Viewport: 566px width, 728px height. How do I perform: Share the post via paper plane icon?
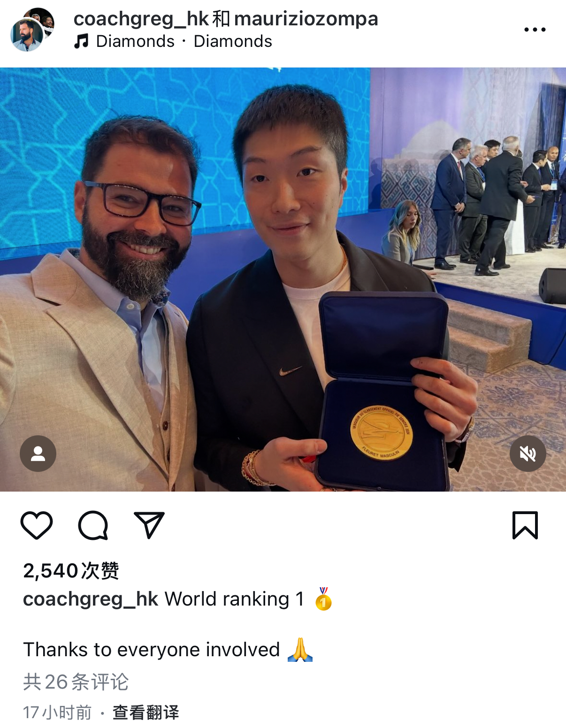click(149, 525)
